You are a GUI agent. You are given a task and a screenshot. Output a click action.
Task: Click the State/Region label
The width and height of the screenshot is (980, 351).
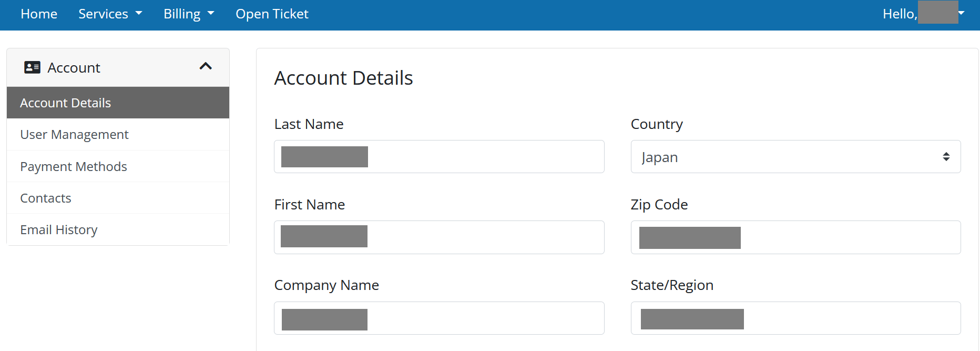672,285
